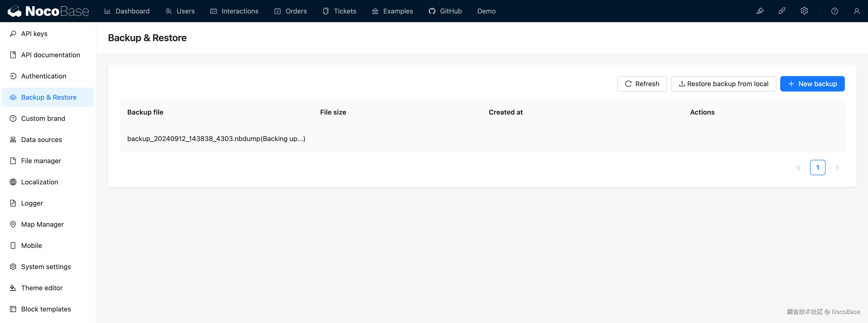Open the help question mark icon

[835, 11]
